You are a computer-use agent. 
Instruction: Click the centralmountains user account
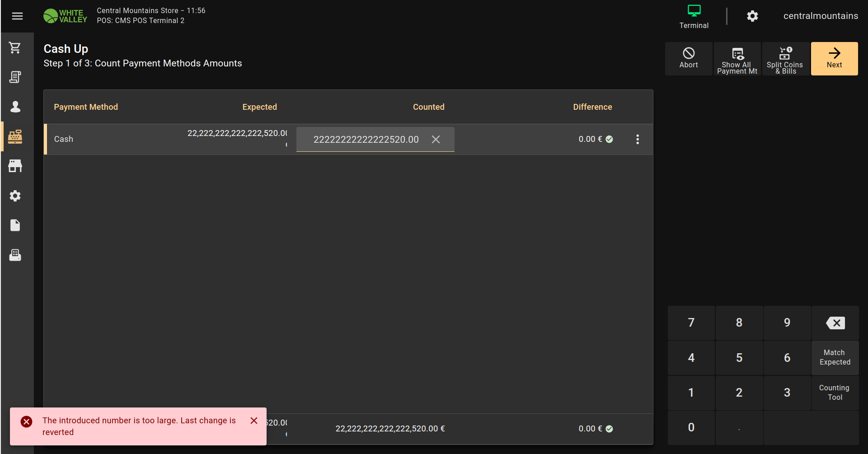click(x=820, y=16)
